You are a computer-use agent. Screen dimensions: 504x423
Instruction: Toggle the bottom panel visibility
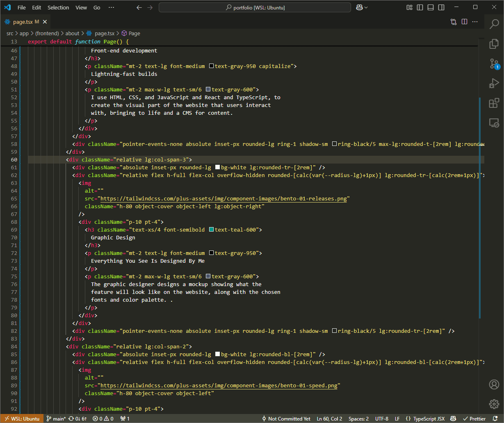tap(430, 7)
